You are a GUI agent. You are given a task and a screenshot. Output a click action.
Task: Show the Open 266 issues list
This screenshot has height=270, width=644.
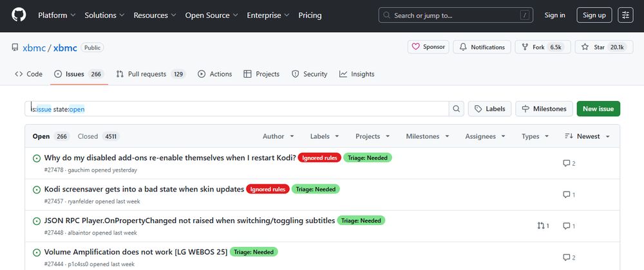pos(52,136)
